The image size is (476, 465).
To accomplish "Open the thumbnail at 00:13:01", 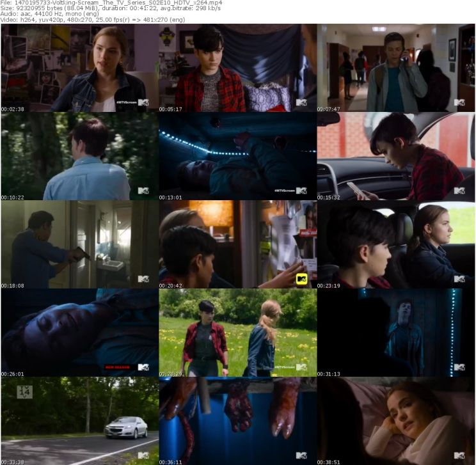I will 238,156.
